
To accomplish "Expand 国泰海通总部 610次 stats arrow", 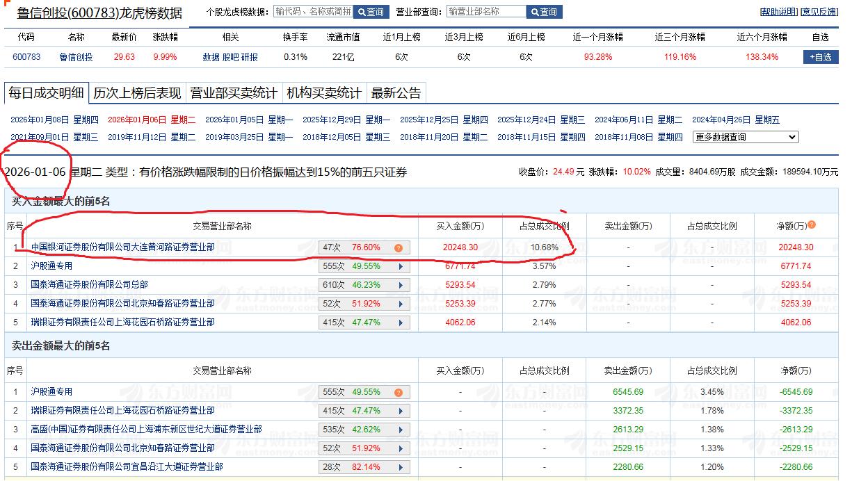I will (x=401, y=285).
